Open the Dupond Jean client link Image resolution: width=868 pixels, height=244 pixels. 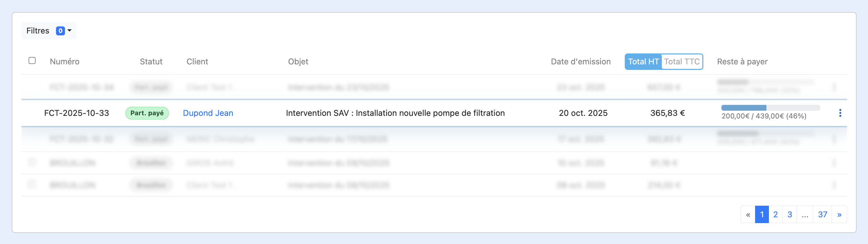click(x=208, y=113)
